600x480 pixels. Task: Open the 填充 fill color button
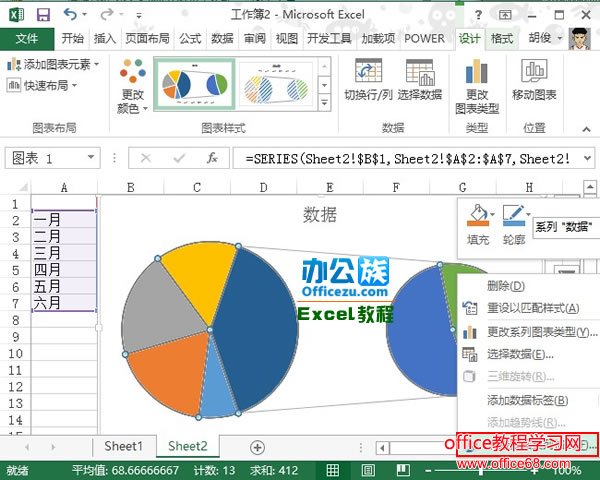pyautogui.click(x=478, y=225)
